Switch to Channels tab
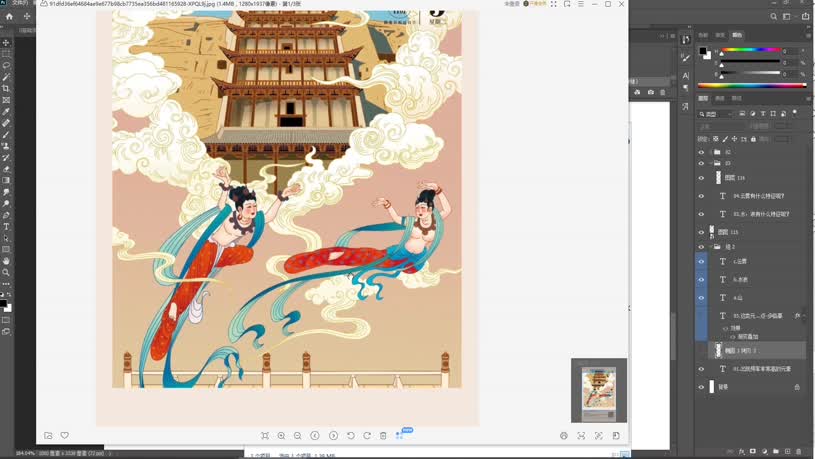The height and width of the screenshot is (459, 815). tap(720, 98)
